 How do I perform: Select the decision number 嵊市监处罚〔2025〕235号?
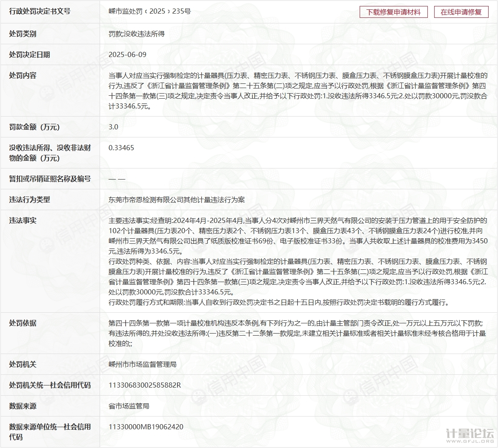[x=149, y=11]
